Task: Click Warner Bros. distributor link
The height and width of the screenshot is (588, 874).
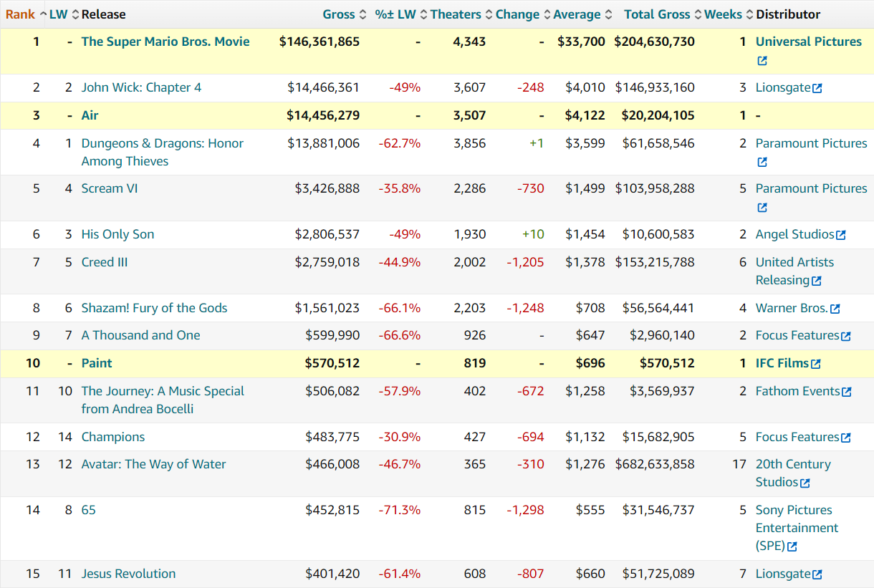Action: pos(792,308)
